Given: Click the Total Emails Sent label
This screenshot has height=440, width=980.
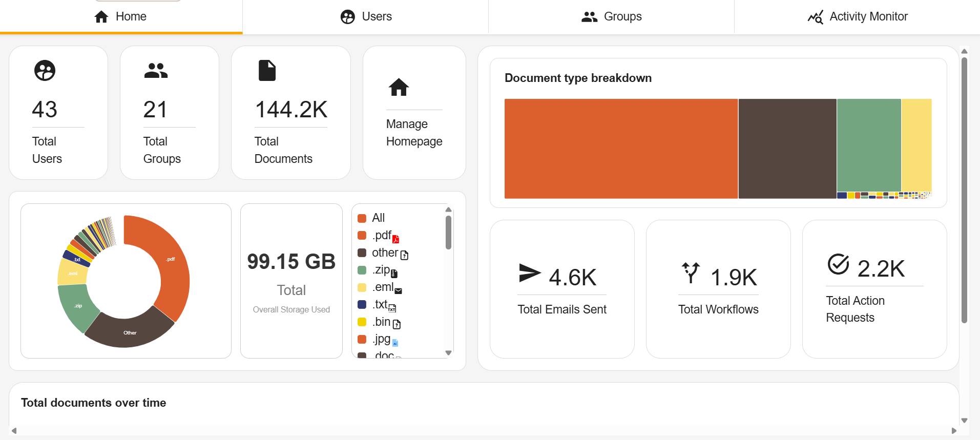Looking at the screenshot, I should coord(562,309).
